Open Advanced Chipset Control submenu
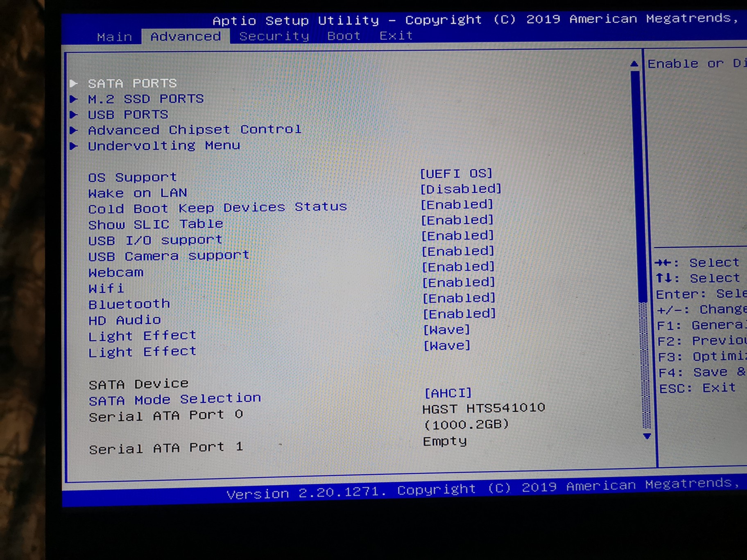 click(x=195, y=130)
